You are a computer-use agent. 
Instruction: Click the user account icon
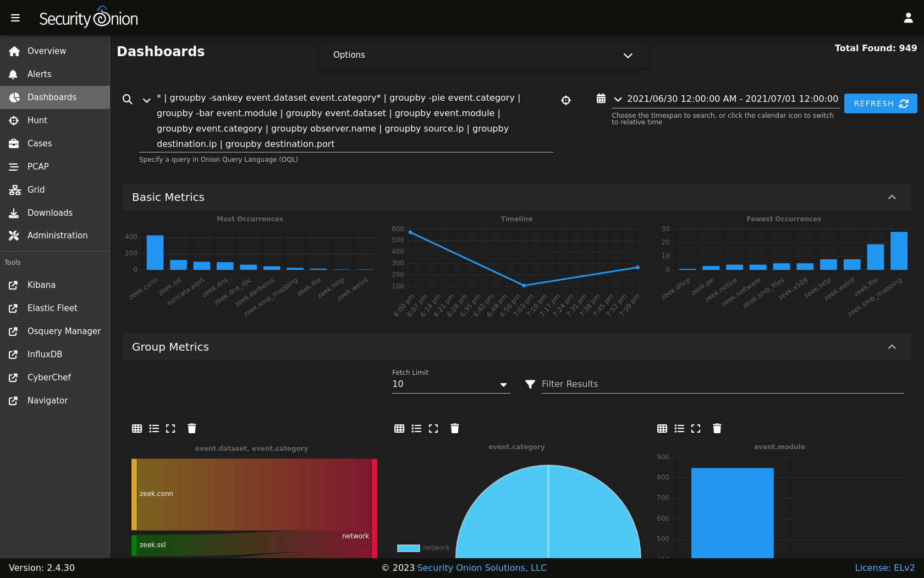(908, 18)
